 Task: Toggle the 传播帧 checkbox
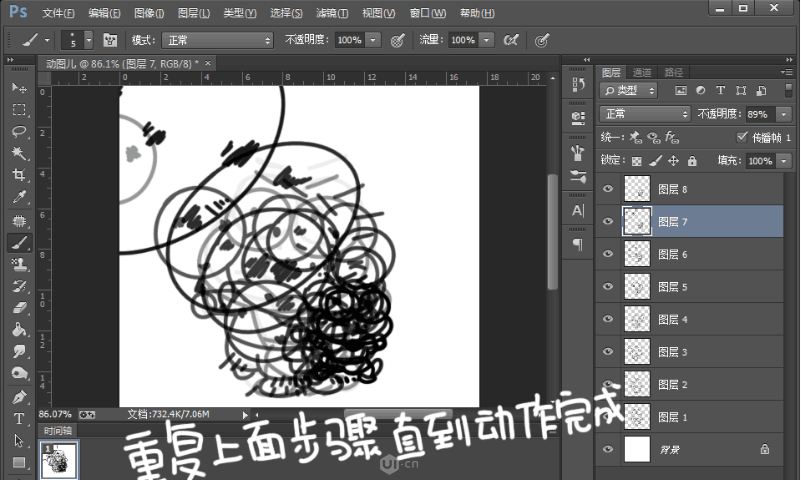point(741,137)
